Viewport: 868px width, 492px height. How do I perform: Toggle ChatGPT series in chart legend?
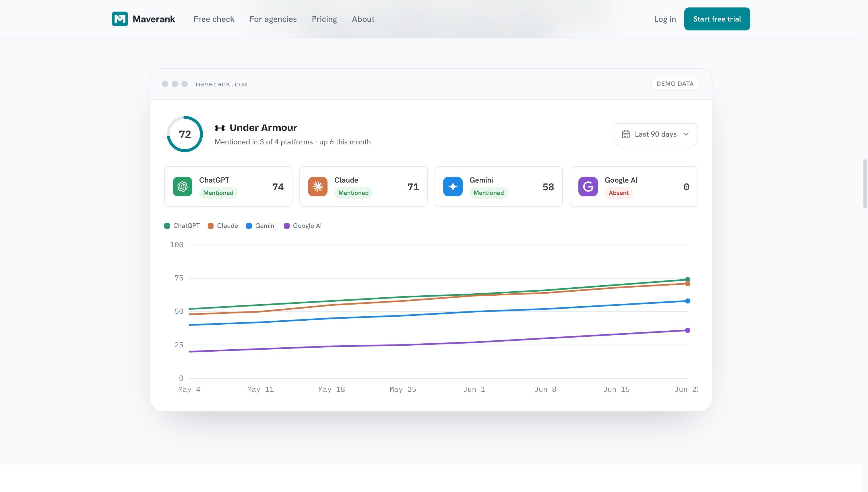(x=182, y=226)
